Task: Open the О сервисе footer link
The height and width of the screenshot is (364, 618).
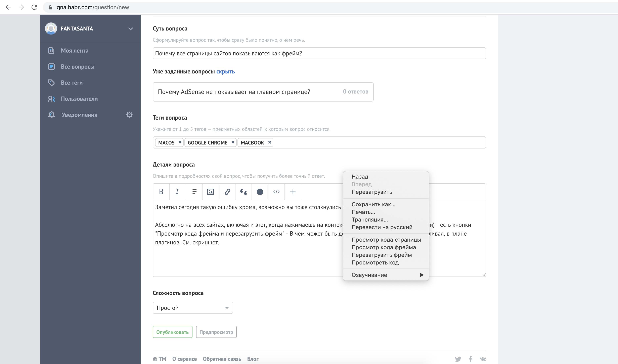Action: [184, 359]
